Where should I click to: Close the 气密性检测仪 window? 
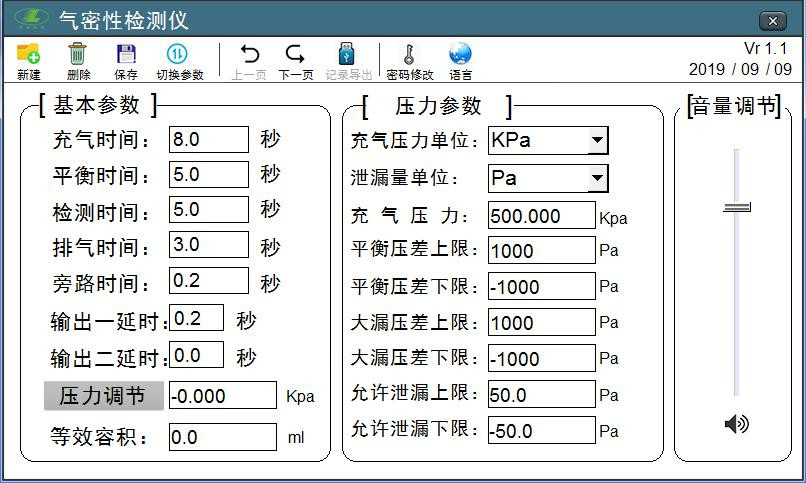(x=771, y=21)
